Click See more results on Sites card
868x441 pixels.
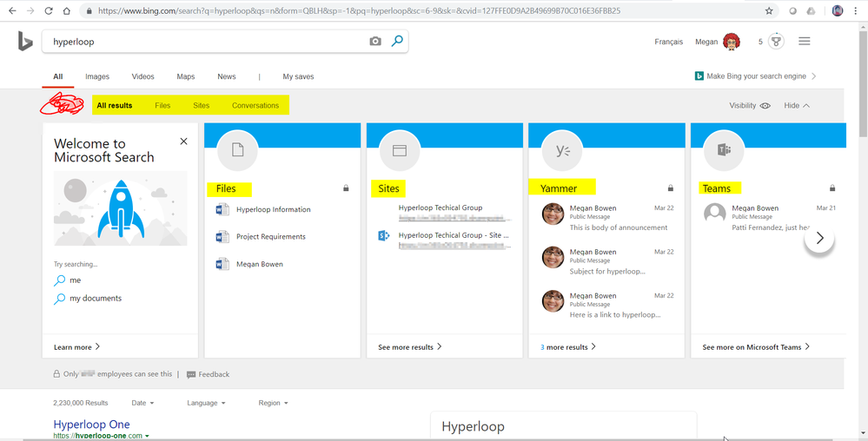409,347
